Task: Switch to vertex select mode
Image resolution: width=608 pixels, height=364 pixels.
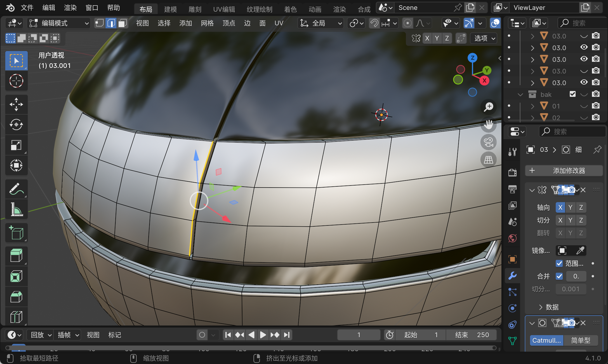Action: 100,23
